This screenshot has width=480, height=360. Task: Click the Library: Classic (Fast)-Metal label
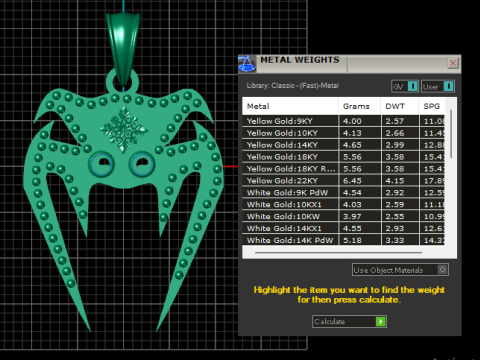[x=292, y=86]
